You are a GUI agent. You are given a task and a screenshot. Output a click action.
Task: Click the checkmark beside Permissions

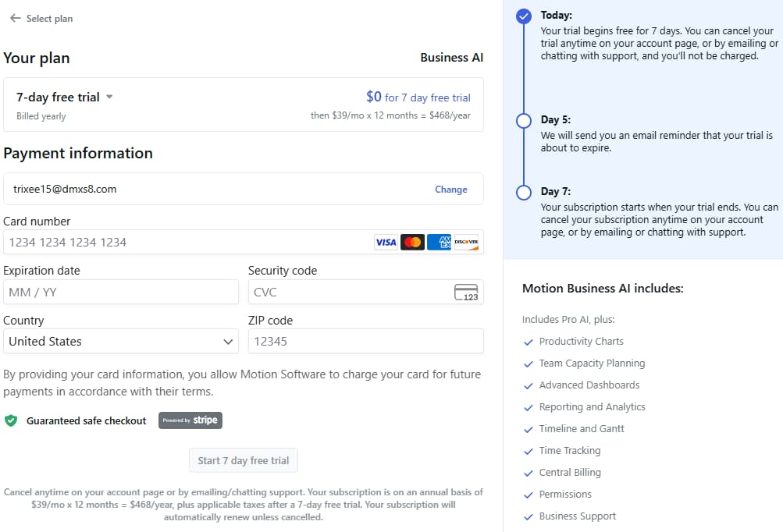pos(529,495)
